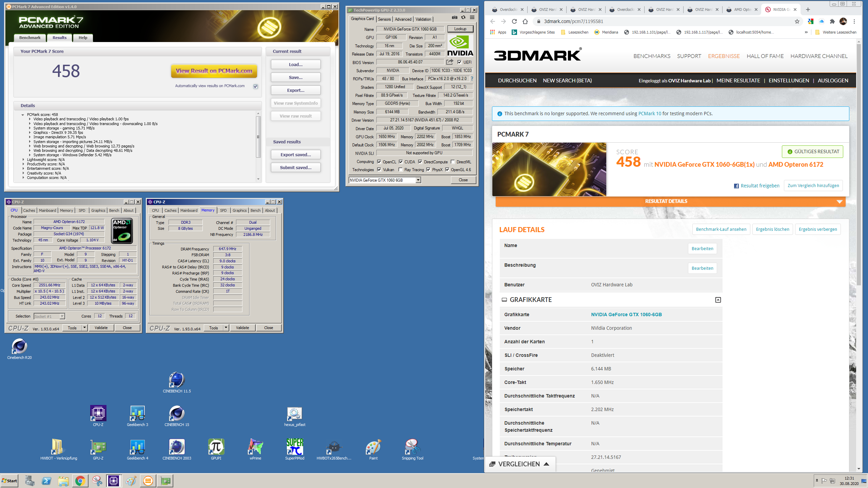Open the GPUPI desktop icon

(x=216, y=450)
